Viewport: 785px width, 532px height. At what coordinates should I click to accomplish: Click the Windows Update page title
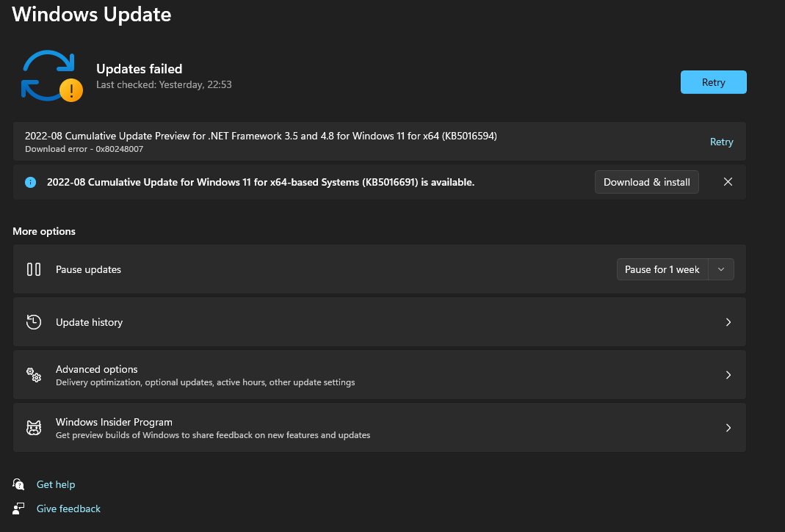click(92, 14)
